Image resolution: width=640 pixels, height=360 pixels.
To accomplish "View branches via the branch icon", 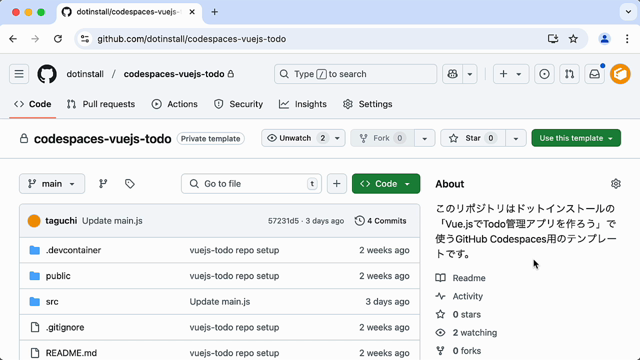I will (103, 184).
